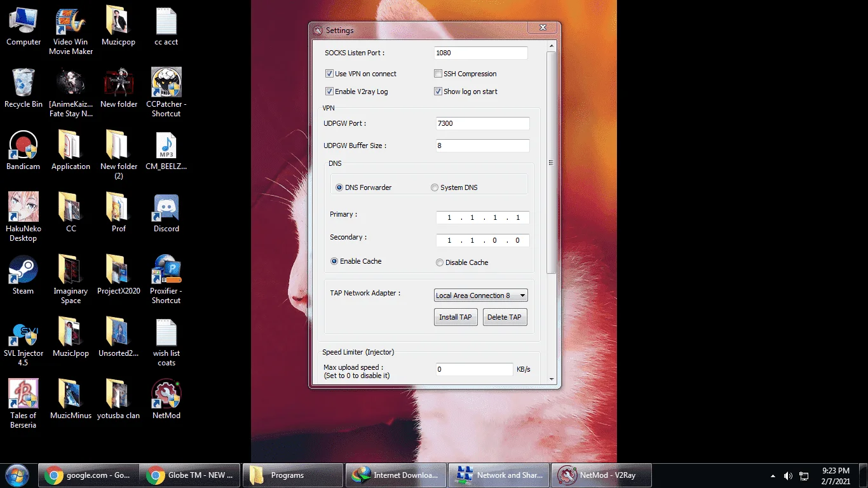Click the volume speaker tray icon

[788, 475]
